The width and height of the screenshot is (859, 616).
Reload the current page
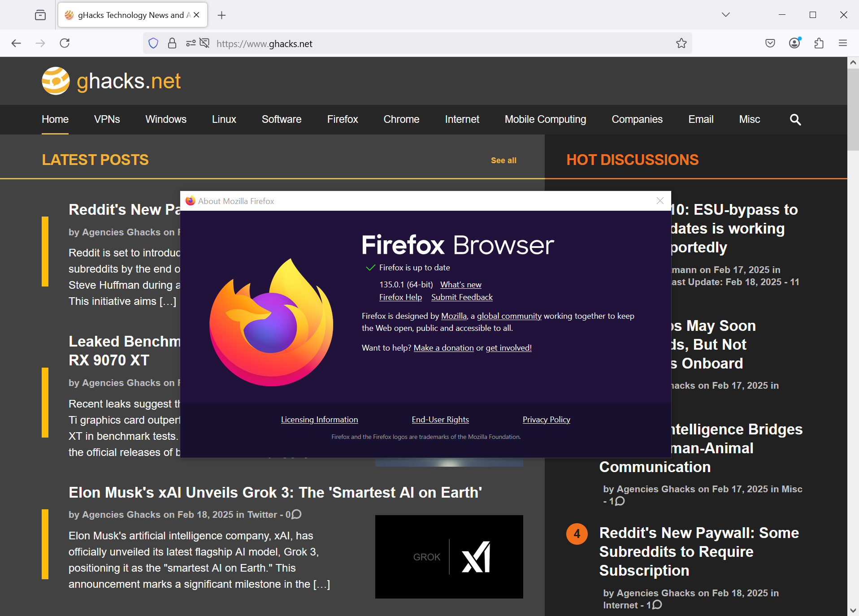coord(65,43)
